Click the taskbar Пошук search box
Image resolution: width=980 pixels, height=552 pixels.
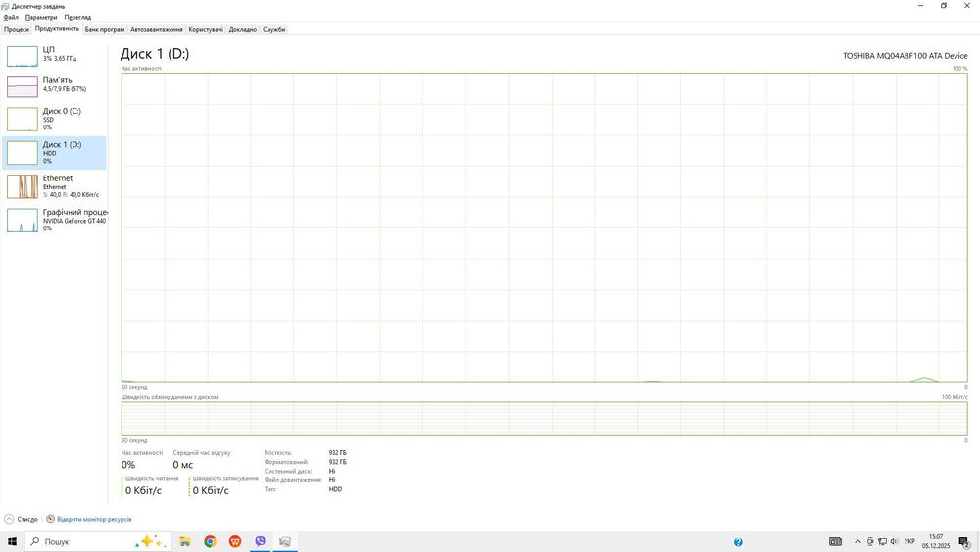coord(97,541)
